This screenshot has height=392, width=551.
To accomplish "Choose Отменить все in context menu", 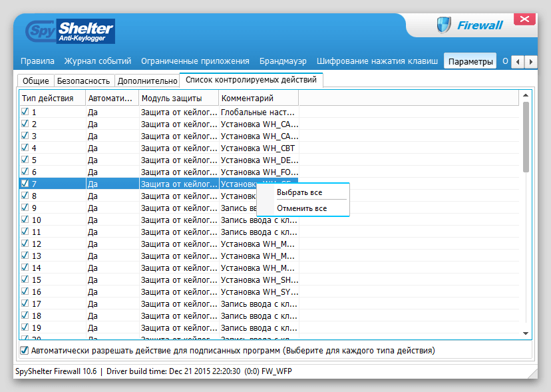I will (301, 208).
